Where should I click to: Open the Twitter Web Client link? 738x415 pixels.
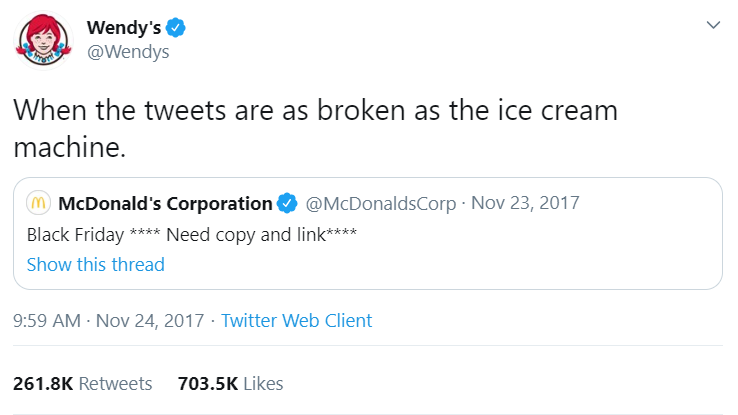[296, 321]
